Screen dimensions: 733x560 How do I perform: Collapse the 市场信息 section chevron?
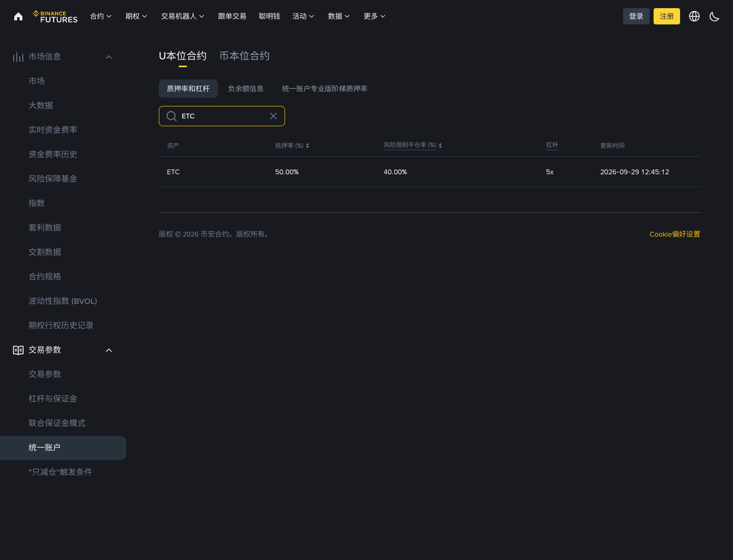click(109, 57)
